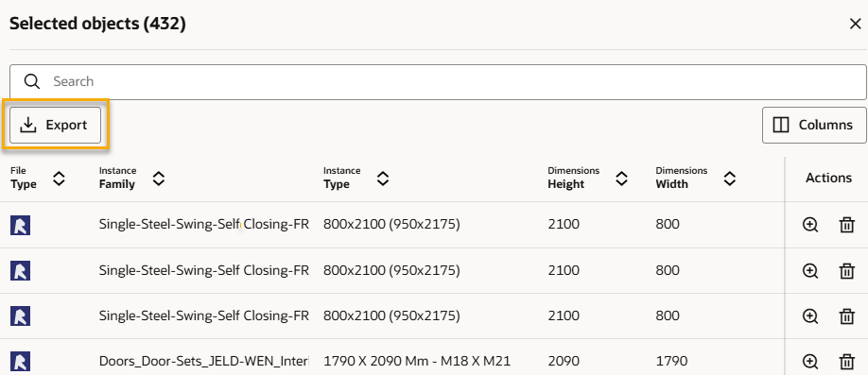The image size is (868, 375).
Task: Close the Selected objects panel
Action: 856,25
